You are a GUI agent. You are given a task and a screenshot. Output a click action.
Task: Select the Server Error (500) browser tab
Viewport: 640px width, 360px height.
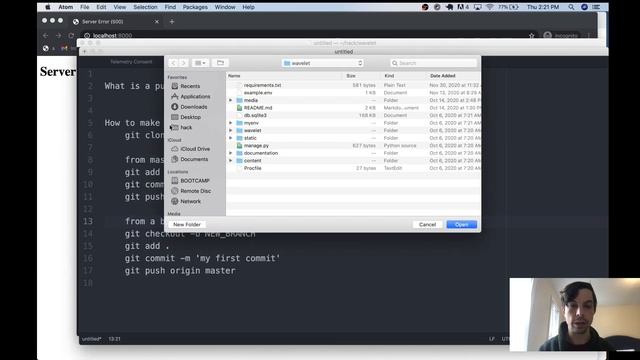click(x=115, y=21)
